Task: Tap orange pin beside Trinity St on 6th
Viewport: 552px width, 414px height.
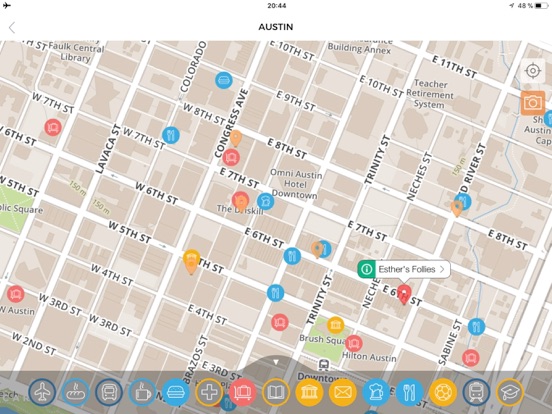Action: click(x=318, y=250)
